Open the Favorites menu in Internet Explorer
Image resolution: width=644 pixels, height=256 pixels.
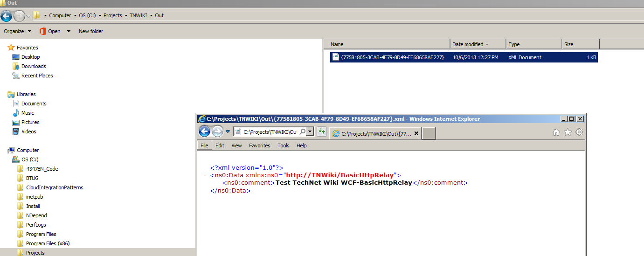[x=260, y=145]
